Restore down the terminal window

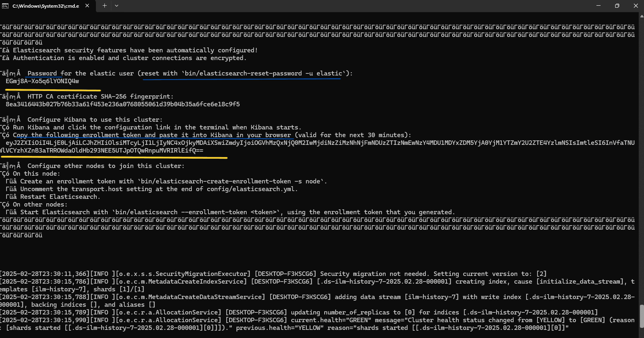[617, 6]
